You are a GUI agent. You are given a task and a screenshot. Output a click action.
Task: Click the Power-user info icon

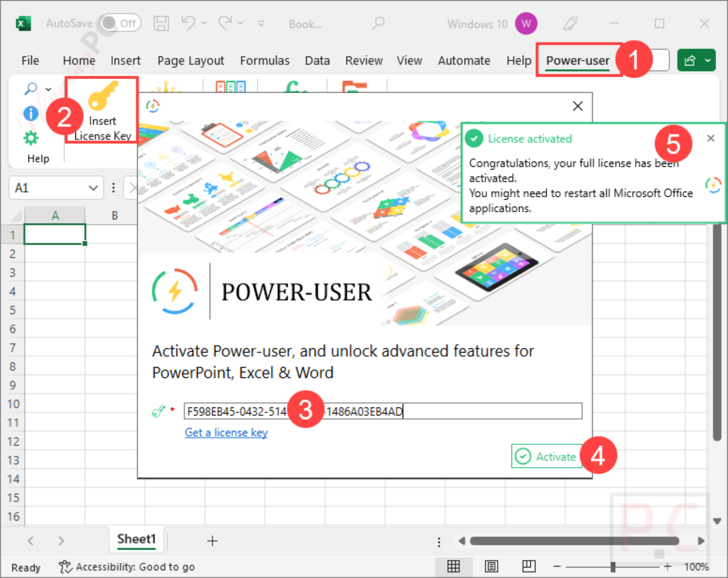[31, 114]
